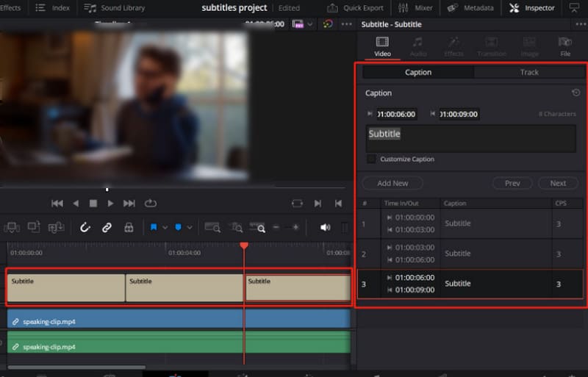The width and height of the screenshot is (588, 377).
Task: Toggle the position lock padlock icon
Action: [x=129, y=228]
